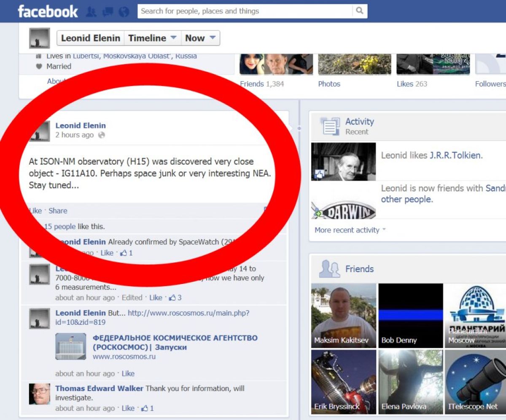This screenshot has height=420, width=506.
Task: Open friend requests icon in header
Action: tap(91, 12)
